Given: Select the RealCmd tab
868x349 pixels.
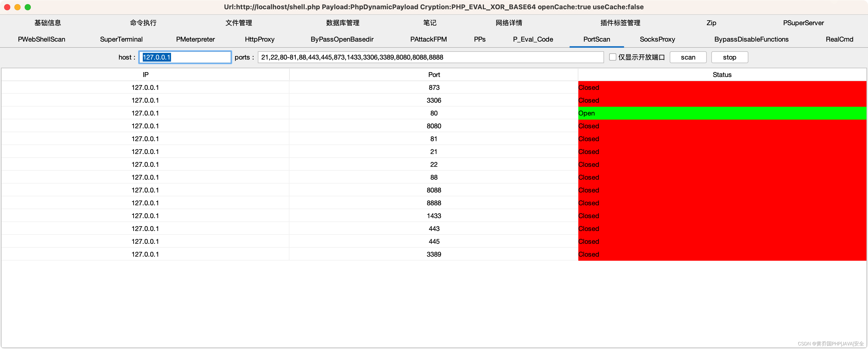Looking at the screenshot, I should click(x=839, y=40).
